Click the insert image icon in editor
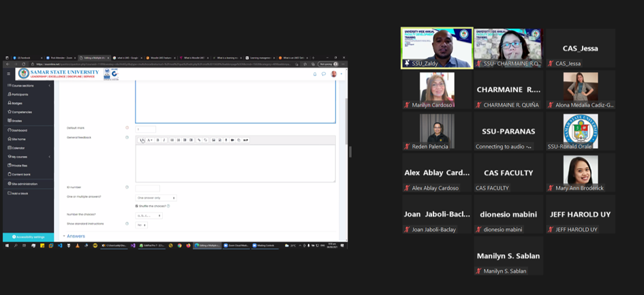The height and width of the screenshot is (295, 644). (213, 140)
